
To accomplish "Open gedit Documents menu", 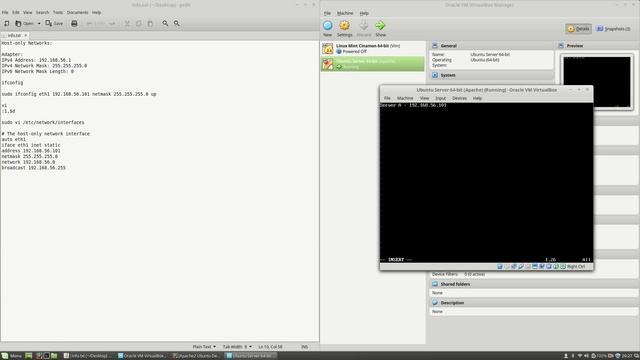I will coord(78,13).
